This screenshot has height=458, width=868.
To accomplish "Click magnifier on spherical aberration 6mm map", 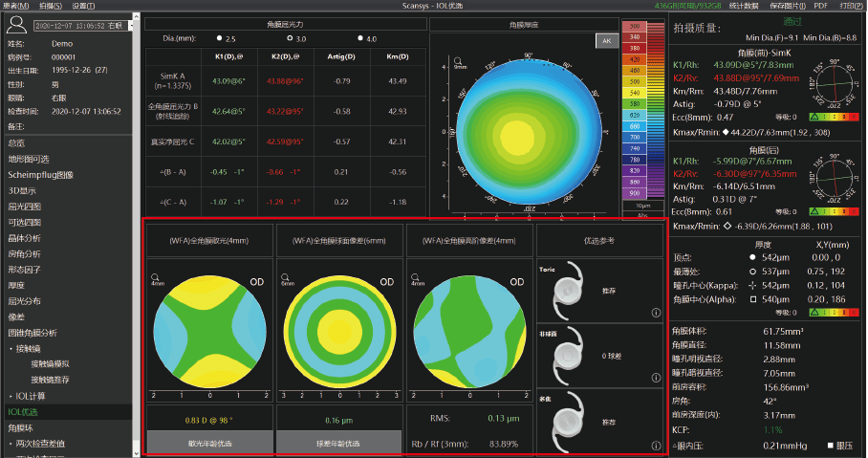I will point(285,276).
